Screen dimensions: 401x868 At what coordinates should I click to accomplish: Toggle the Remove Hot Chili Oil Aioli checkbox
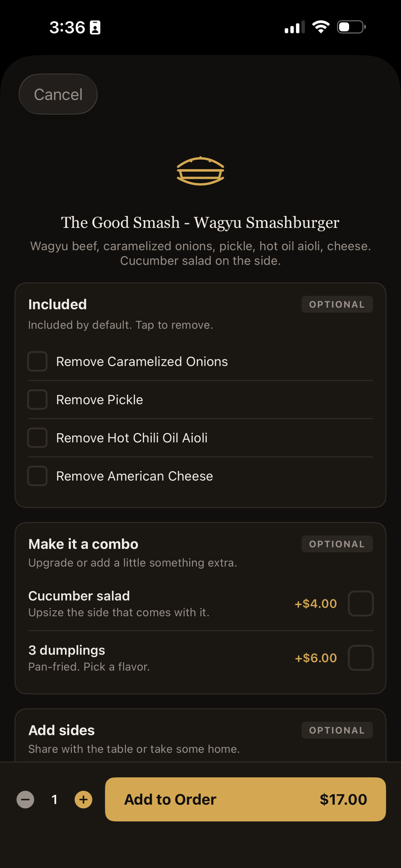coord(37,438)
